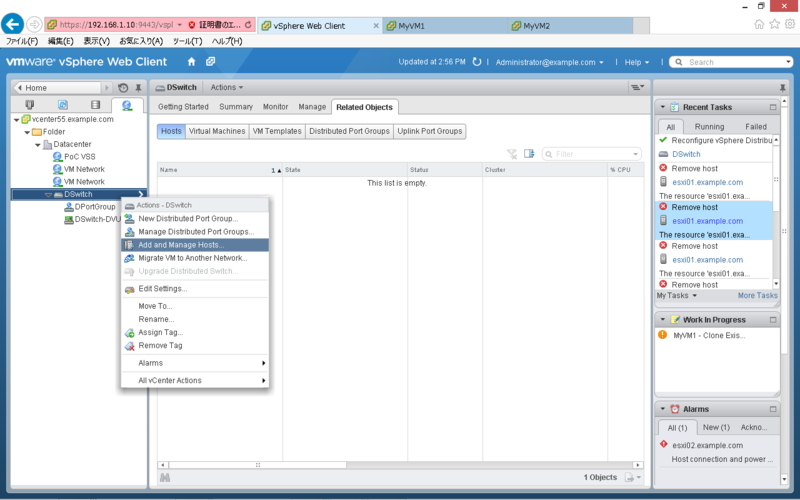Maximize the Work In Progress panel
800x500 pixels.
click(772, 320)
